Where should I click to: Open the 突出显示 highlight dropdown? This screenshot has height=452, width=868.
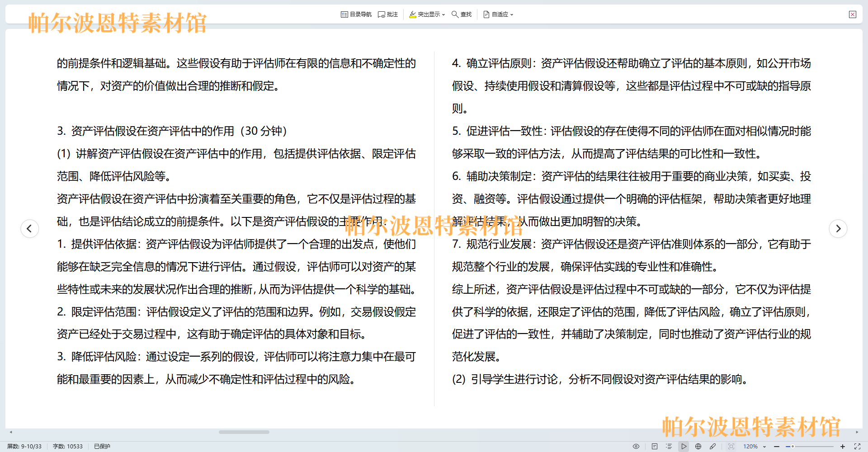[427, 14]
